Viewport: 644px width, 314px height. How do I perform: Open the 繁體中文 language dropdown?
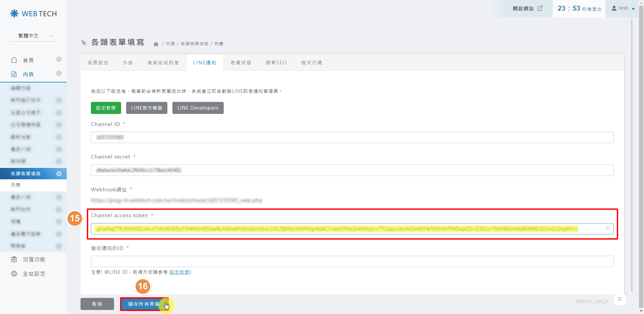(34, 36)
